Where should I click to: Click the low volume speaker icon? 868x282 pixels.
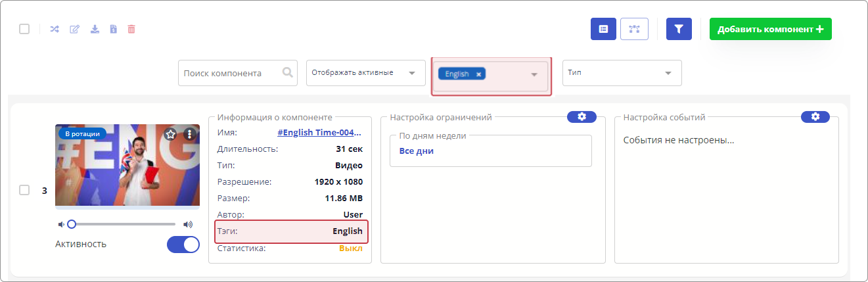[61, 224]
